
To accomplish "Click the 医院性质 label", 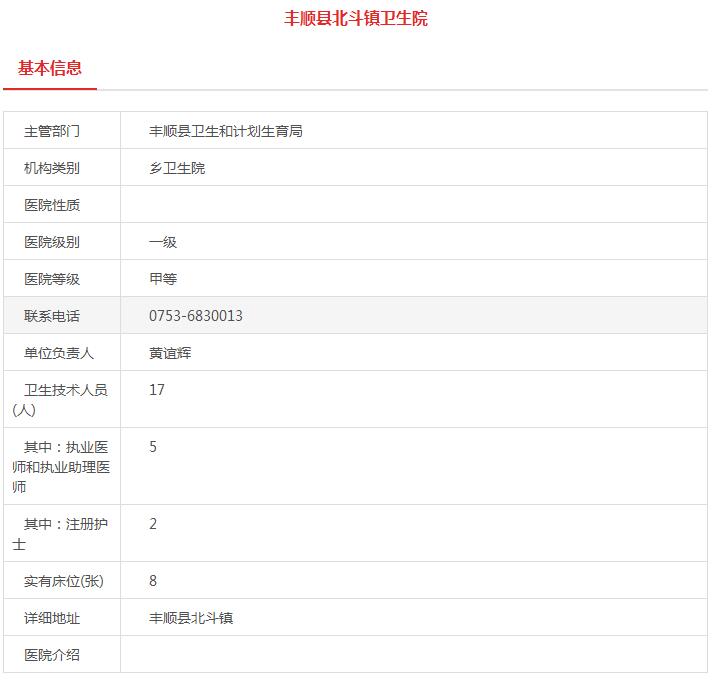I will pyautogui.click(x=52, y=205).
